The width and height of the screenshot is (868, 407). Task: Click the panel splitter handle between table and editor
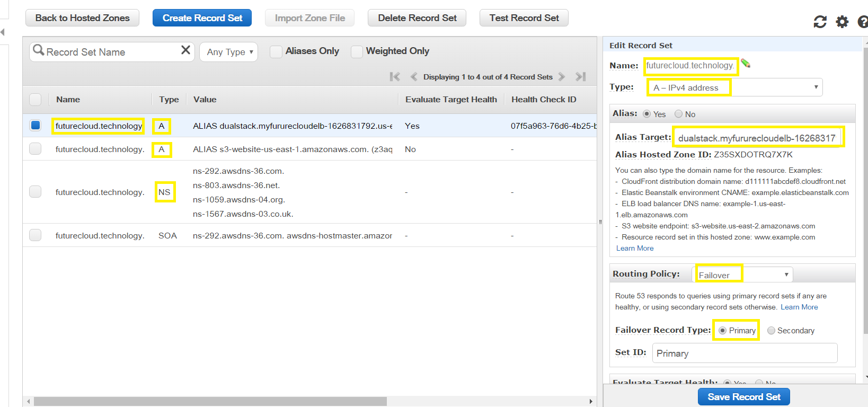click(x=600, y=222)
